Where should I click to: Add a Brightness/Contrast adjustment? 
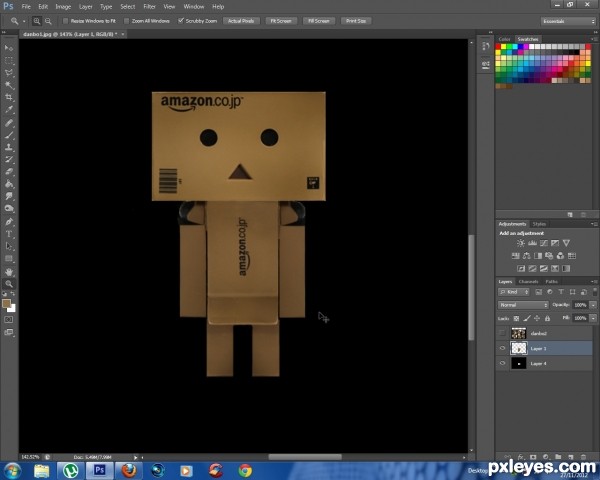click(521, 243)
